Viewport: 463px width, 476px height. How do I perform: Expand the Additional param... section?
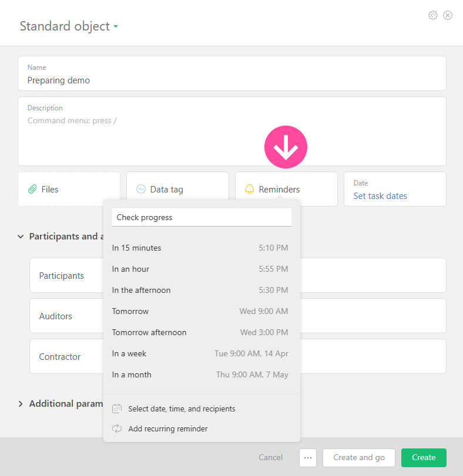(x=21, y=404)
